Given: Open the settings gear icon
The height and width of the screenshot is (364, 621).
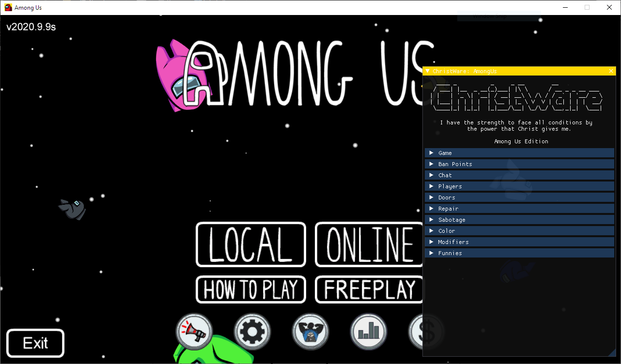Looking at the screenshot, I should click(x=252, y=332).
